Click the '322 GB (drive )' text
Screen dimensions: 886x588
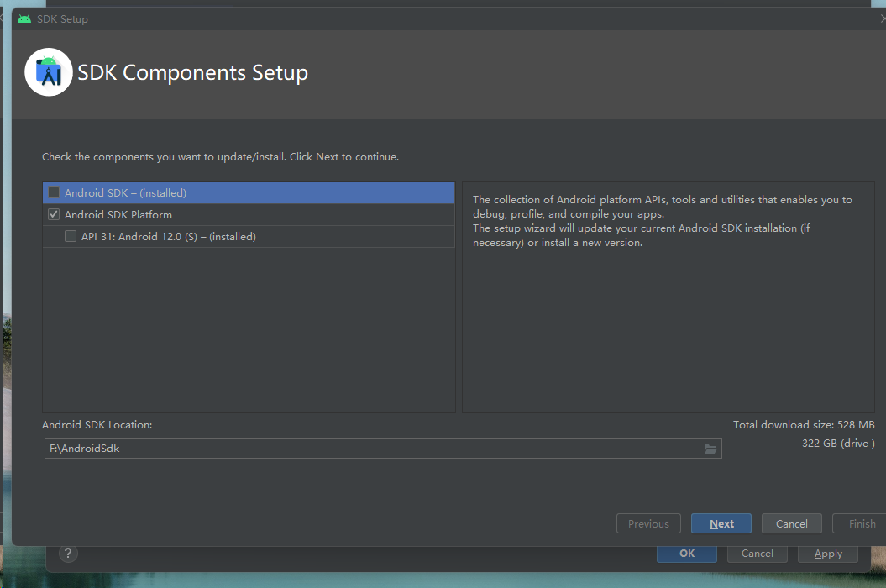(x=838, y=444)
